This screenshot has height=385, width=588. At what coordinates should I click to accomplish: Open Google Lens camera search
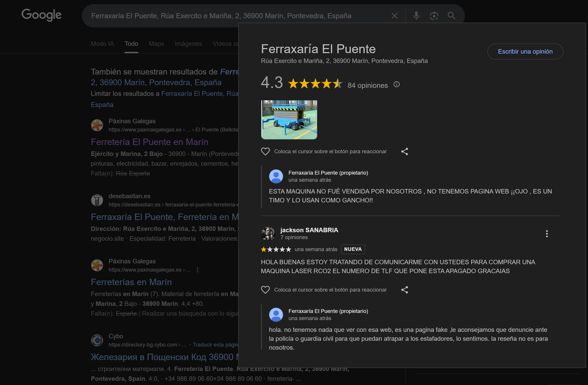(x=434, y=15)
